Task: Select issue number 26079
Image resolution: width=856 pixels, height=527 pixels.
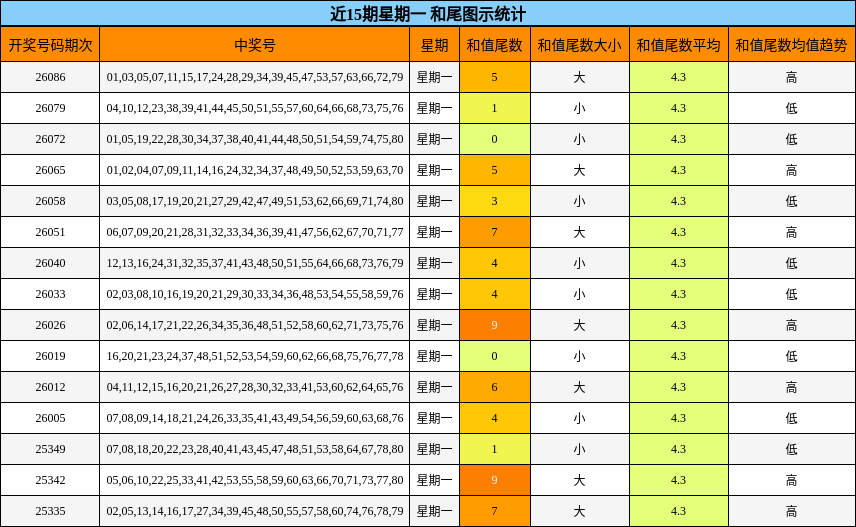Action: (x=50, y=108)
